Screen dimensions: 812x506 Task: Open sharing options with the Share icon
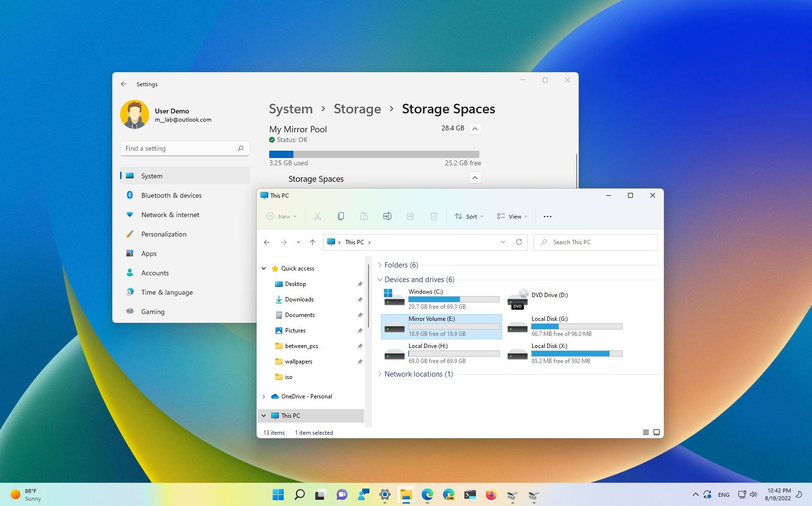410,216
